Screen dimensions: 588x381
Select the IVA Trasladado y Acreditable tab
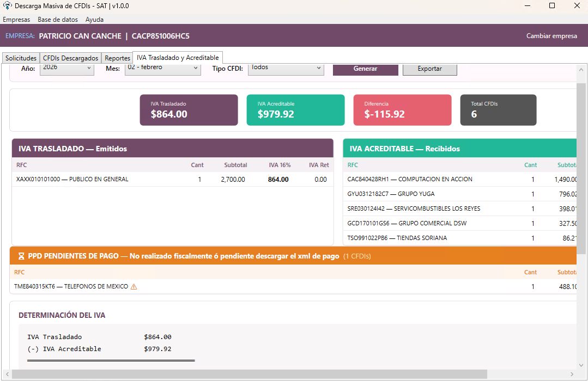tap(178, 58)
